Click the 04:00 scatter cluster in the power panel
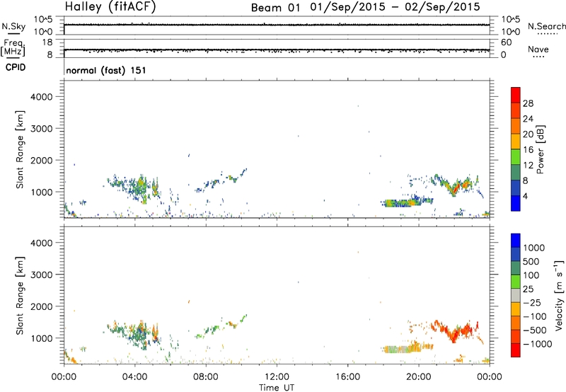 coord(137,188)
